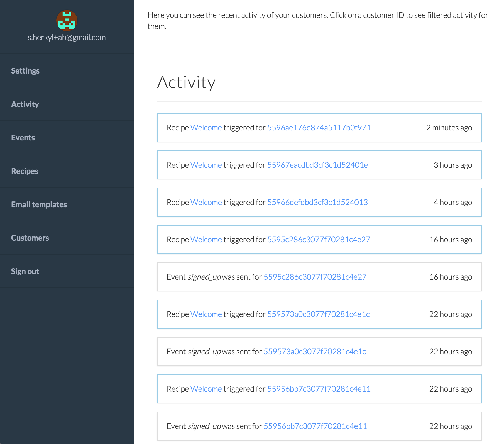Navigate to Recipes
Image resolution: width=504 pixels, height=444 pixels.
[x=25, y=171]
